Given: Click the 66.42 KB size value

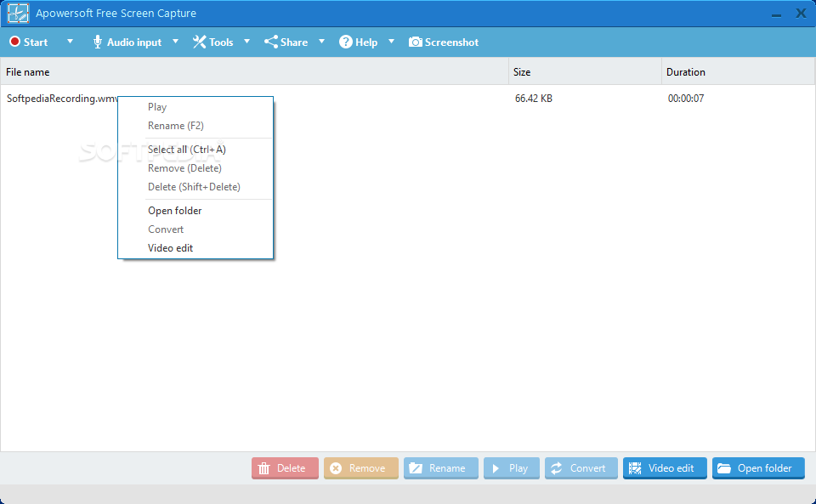Looking at the screenshot, I should coord(534,99).
